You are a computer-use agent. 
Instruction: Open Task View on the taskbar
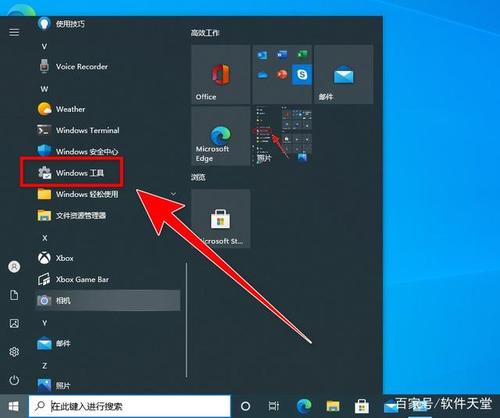tap(274, 406)
